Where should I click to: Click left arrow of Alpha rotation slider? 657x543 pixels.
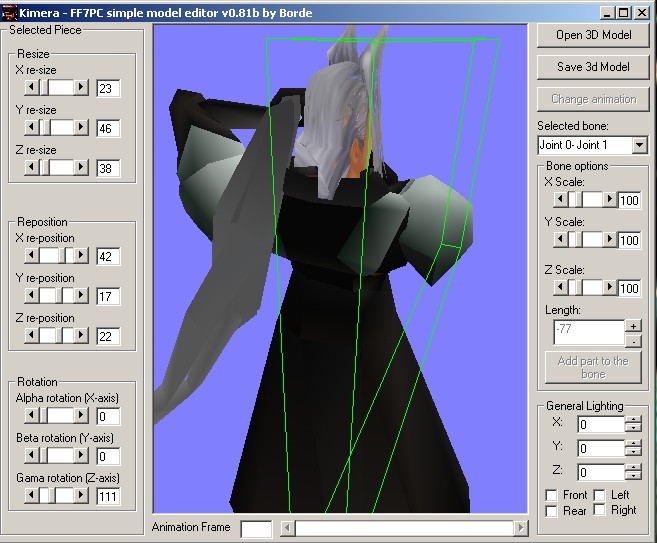pos(30,415)
